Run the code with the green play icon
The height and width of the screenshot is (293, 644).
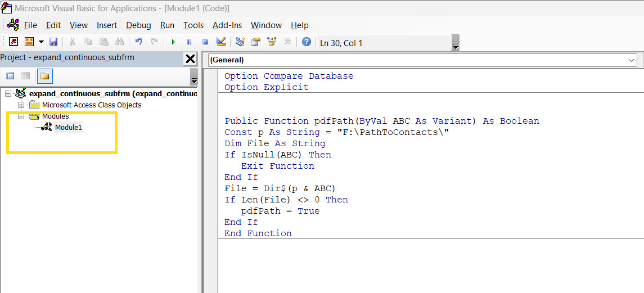click(173, 42)
